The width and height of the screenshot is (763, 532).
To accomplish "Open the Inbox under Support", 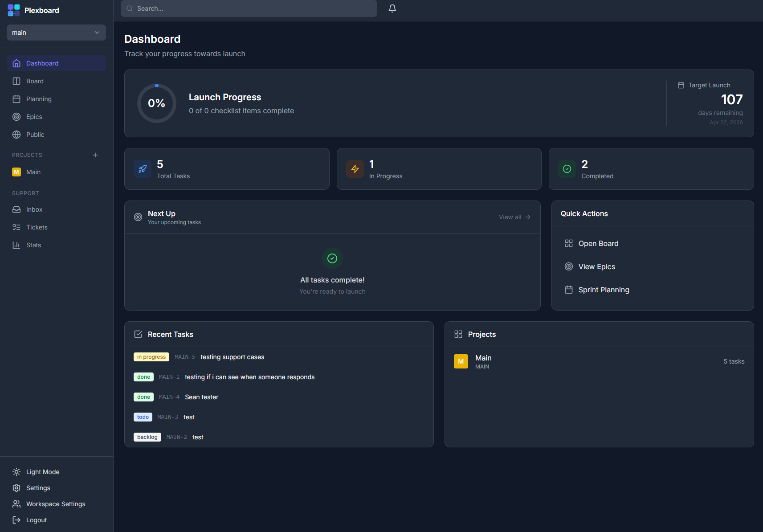I will click(34, 209).
